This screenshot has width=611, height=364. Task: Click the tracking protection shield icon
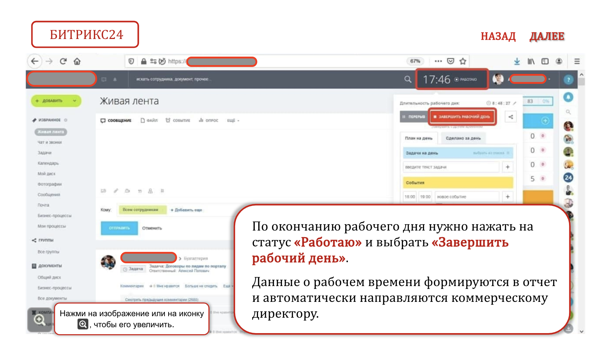tap(131, 61)
